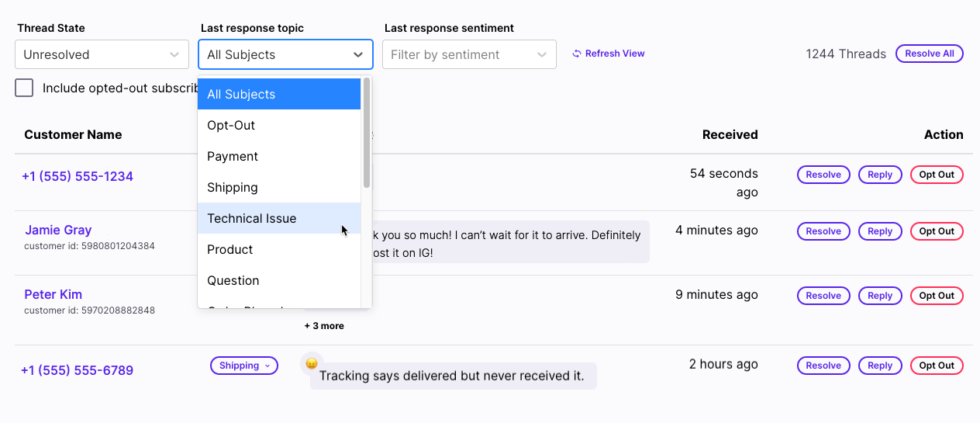980x423 pixels.
Task: Click the chevron arrow in Thread State dropdown
Action: click(174, 55)
